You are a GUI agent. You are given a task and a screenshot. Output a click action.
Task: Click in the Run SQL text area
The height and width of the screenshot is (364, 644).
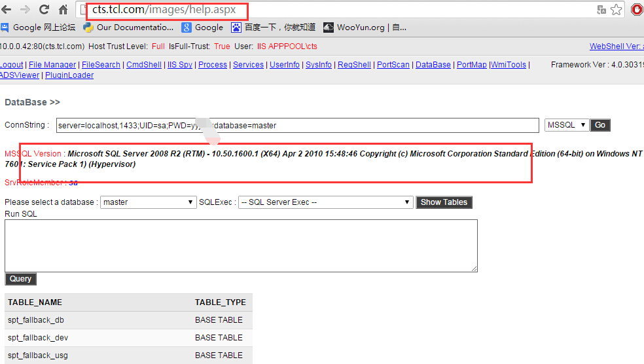pyautogui.click(x=241, y=246)
